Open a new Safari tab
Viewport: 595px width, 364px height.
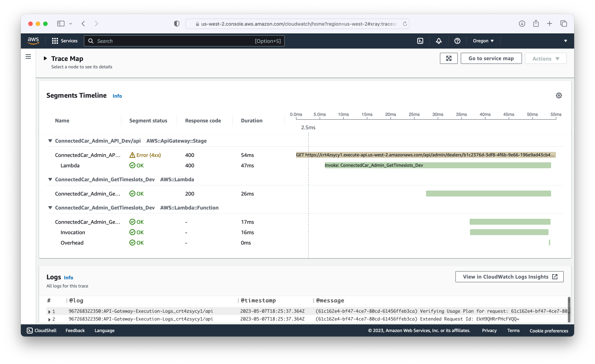(550, 24)
